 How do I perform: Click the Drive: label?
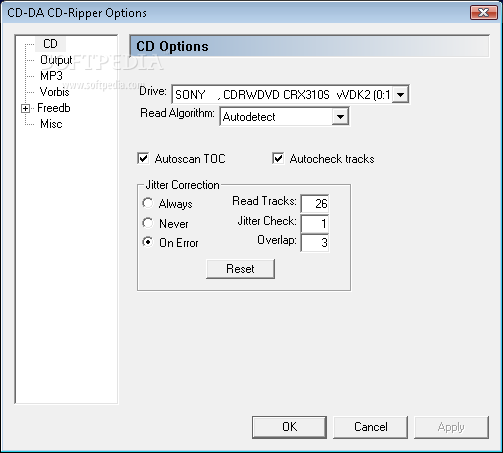[153, 91]
